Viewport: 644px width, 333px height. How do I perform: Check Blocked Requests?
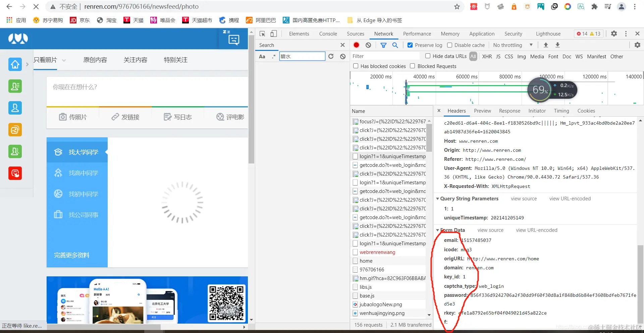coord(413,66)
